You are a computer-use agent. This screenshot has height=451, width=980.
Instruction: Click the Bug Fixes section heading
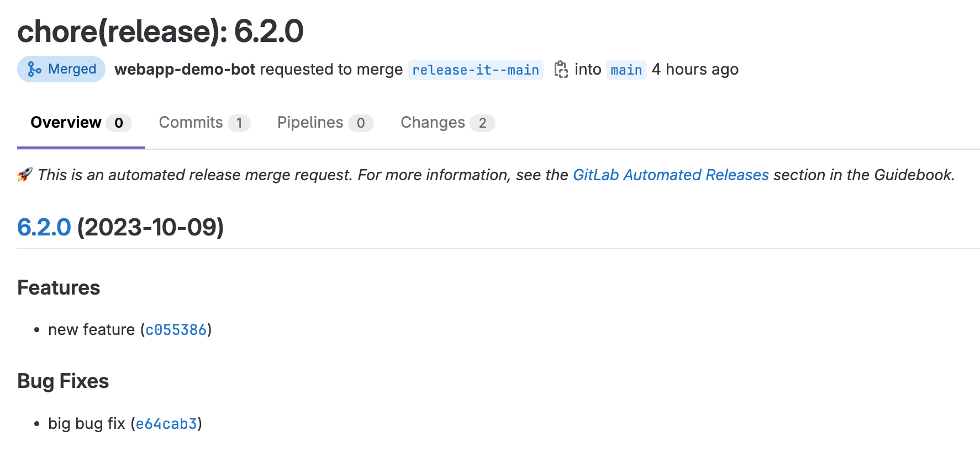(63, 381)
